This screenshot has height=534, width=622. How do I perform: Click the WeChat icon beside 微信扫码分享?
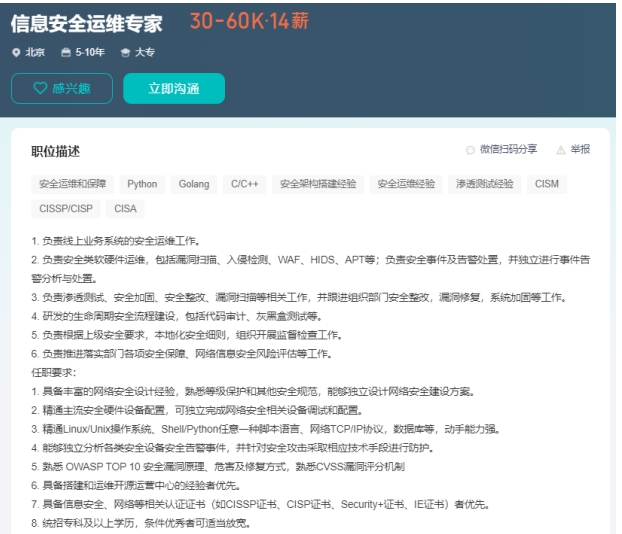coord(470,150)
